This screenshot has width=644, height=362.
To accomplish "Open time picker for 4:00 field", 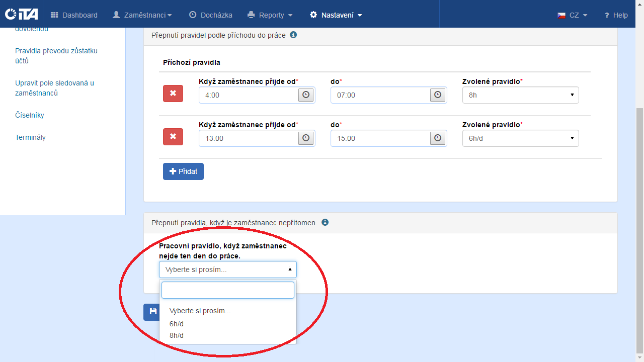I will coord(306,95).
